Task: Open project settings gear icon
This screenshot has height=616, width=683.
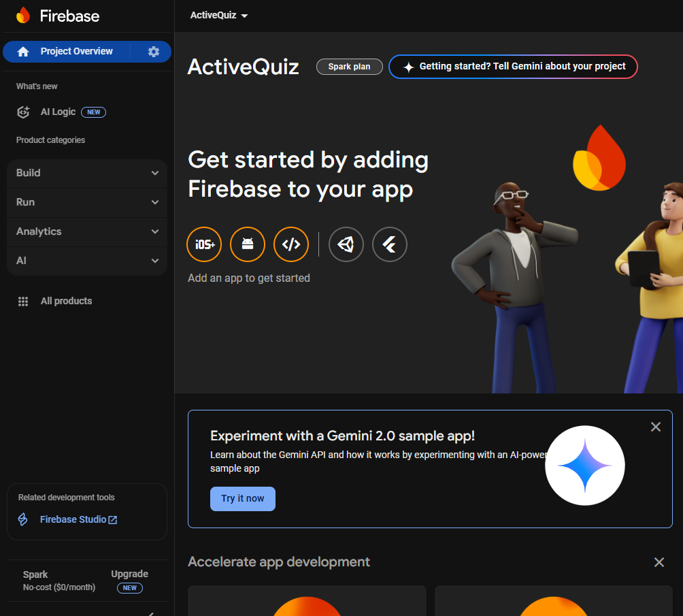Action: [x=153, y=52]
